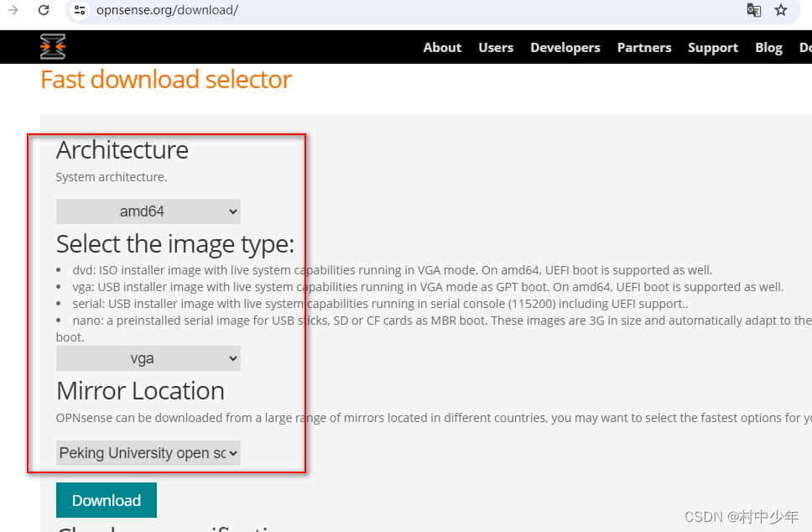Click the OPNsense logo
This screenshot has width=812, height=532.
(53, 47)
